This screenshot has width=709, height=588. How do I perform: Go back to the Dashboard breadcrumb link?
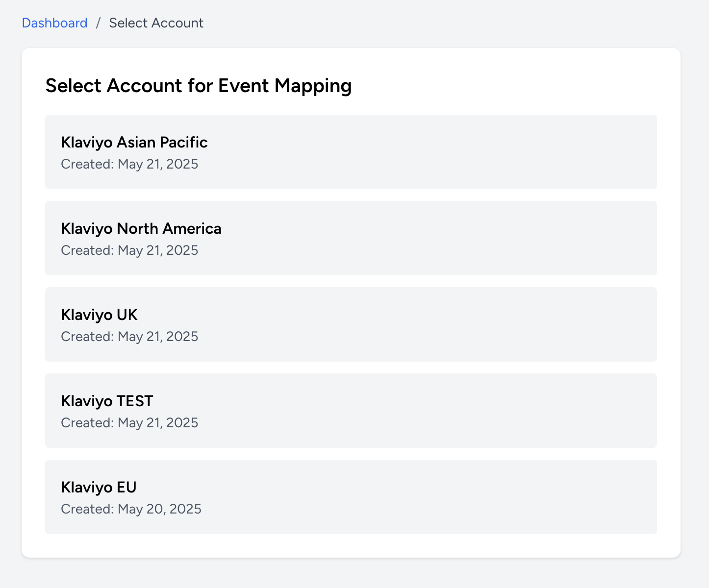(x=54, y=23)
